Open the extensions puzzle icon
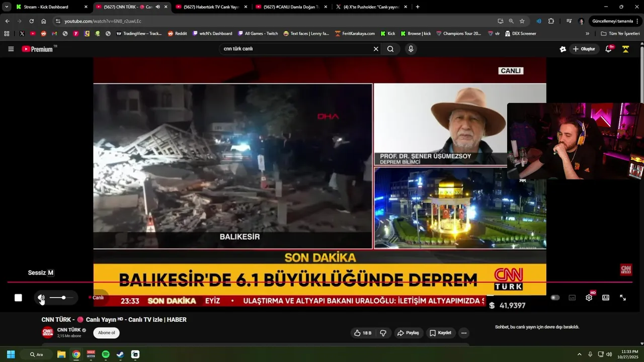This screenshot has height=362, width=644. [551, 21]
